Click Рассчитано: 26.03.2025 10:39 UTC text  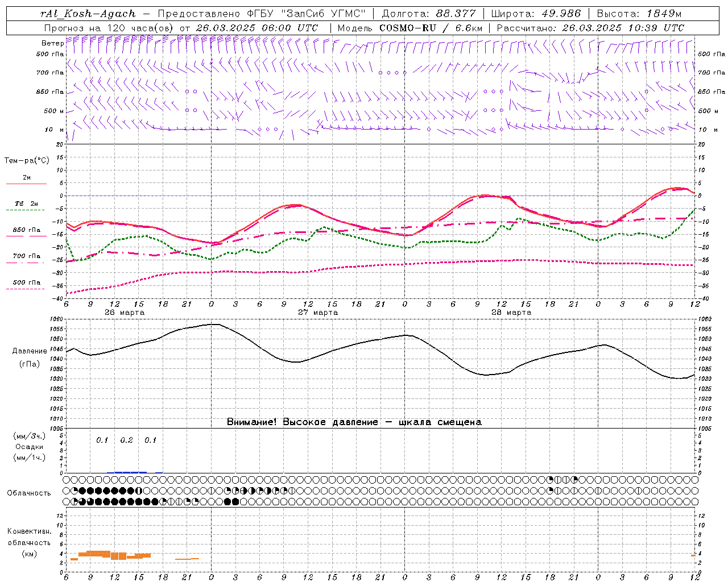click(x=590, y=28)
